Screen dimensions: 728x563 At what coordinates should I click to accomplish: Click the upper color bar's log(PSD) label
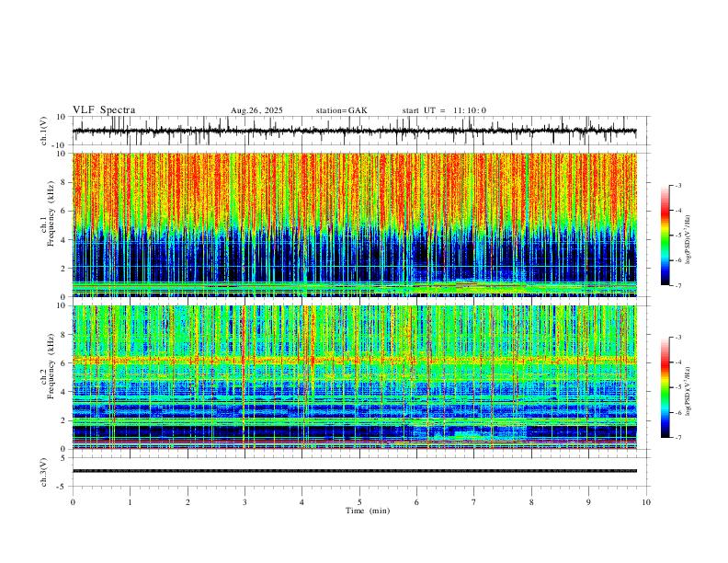tap(688, 240)
